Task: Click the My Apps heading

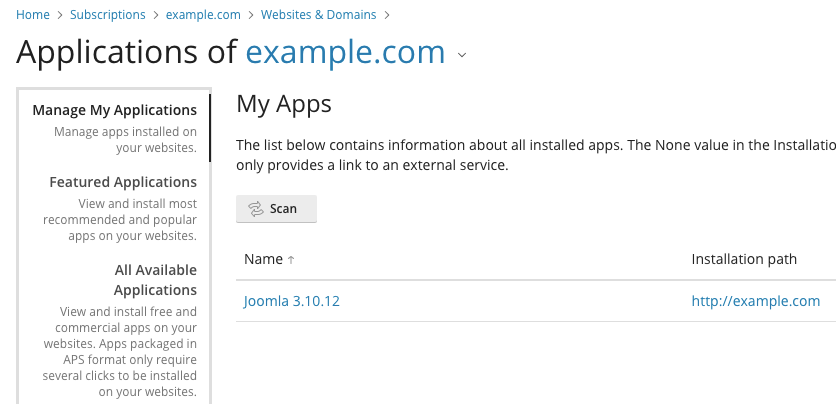Action: pos(284,103)
